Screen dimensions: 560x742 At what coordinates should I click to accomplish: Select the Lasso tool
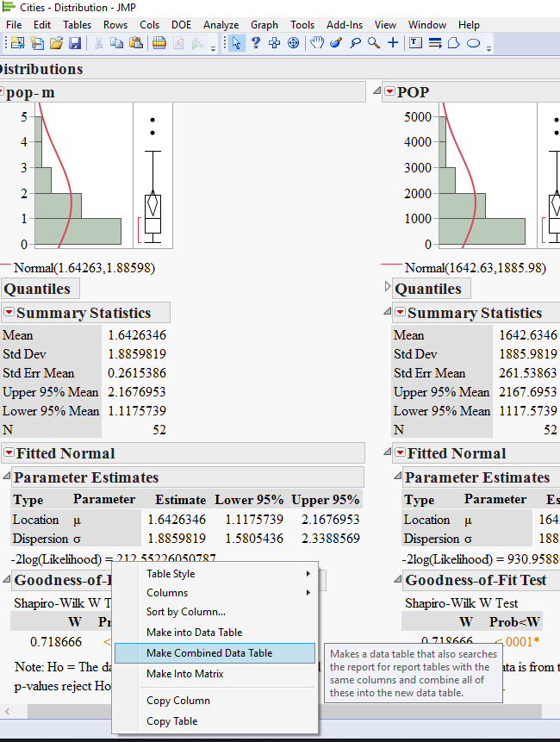[355, 43]
